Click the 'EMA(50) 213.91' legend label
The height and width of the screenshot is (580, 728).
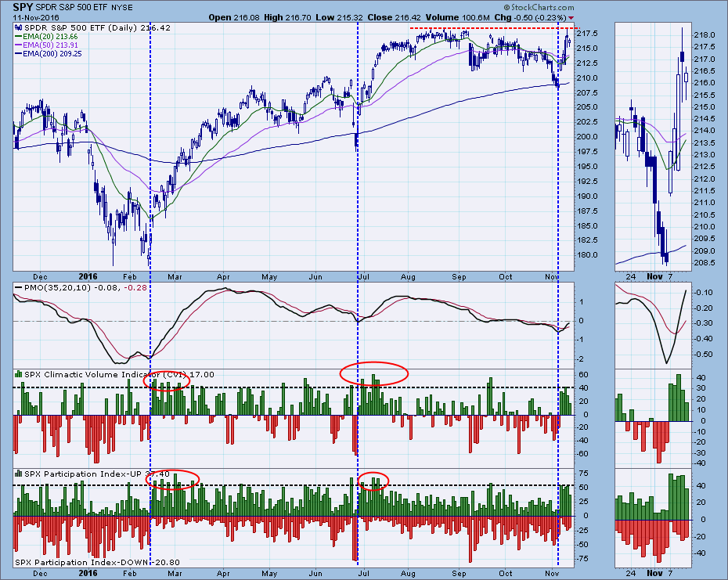click(50, 45)
